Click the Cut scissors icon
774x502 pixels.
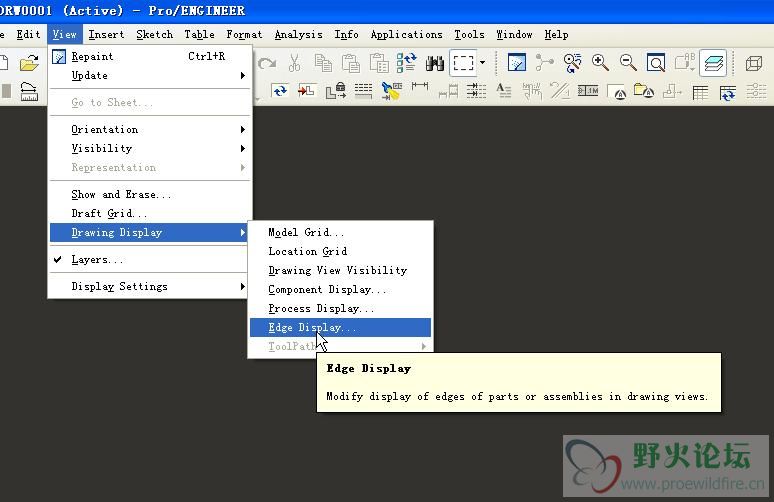coord(294,63)
